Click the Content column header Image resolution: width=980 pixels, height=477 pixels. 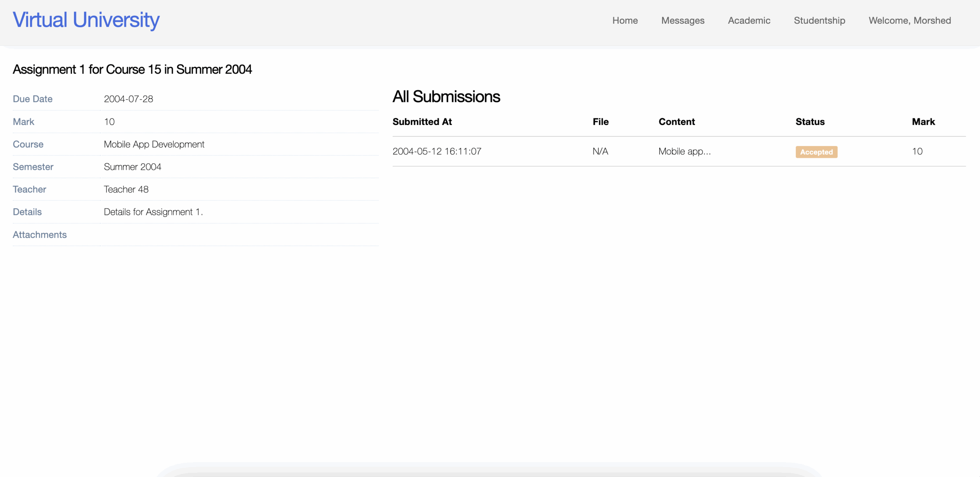[x=676, y=122]
